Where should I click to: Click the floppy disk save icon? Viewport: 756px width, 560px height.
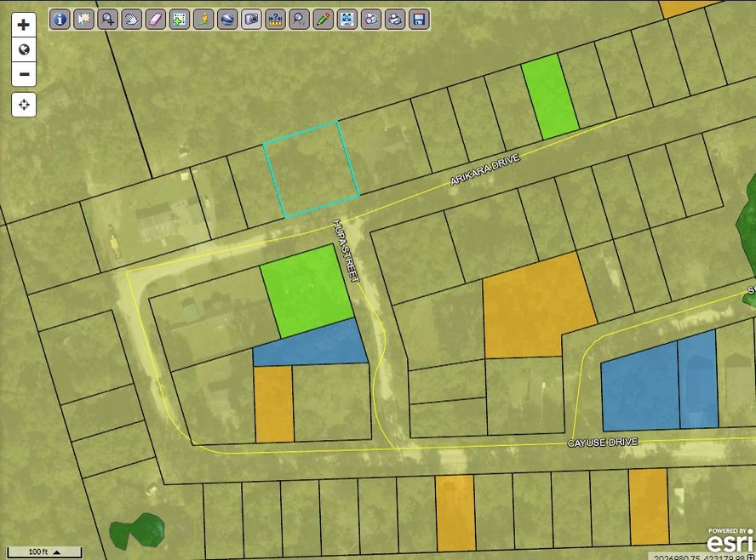pyautogui.click(x=418, y=18)
